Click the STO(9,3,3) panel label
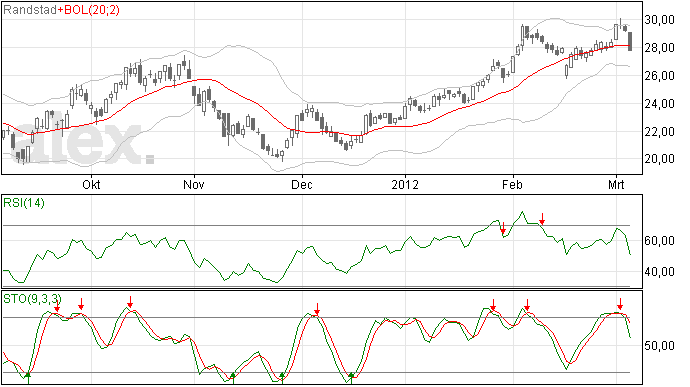The image size is (690, 387). (x=31, y=299)
